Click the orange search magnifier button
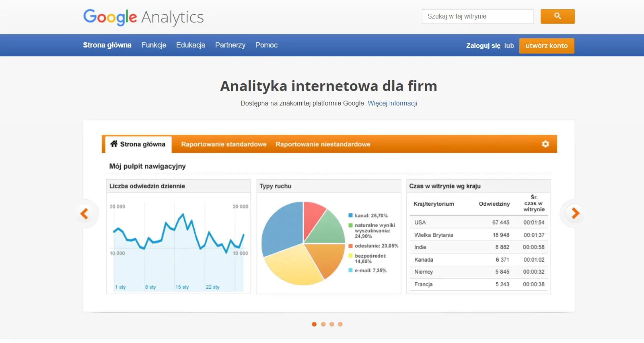 [x=558, y=17]
